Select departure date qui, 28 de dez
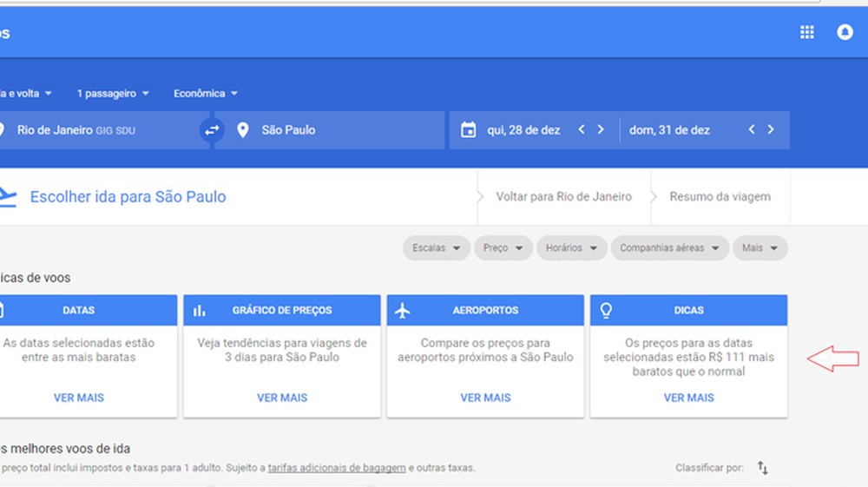Image resolution: width=868 pixels, height=487 pixels. [523, 130]
